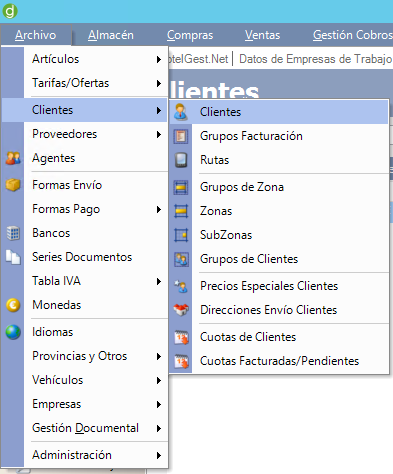393x474 pixels.
Task: Select Tabla IVA menu item
Action: (85, 281)
